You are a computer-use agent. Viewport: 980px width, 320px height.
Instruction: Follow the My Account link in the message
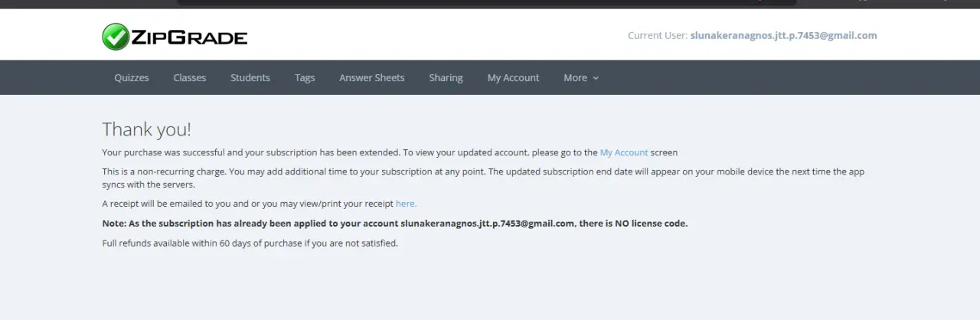[624, 152]
